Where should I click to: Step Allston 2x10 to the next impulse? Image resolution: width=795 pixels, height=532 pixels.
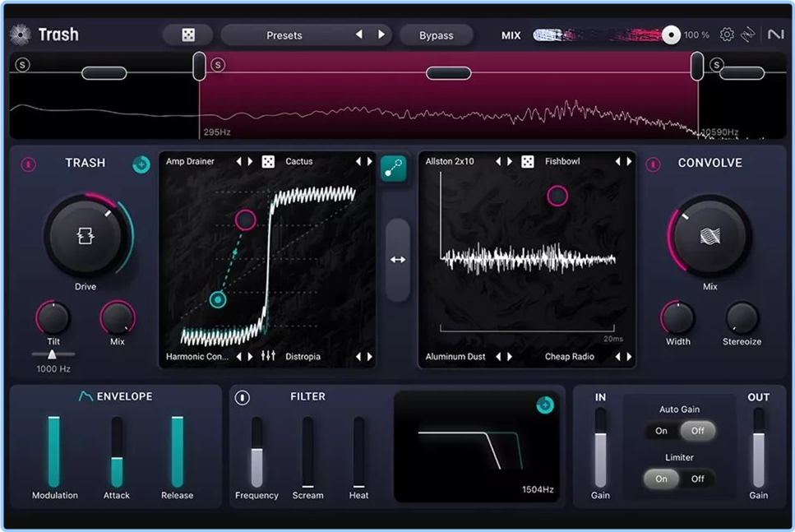[510, 161]
